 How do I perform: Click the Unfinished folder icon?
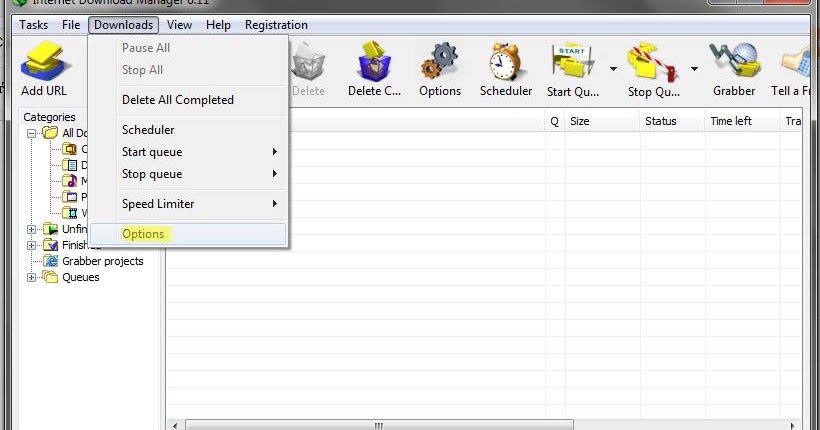click(51, 229)
